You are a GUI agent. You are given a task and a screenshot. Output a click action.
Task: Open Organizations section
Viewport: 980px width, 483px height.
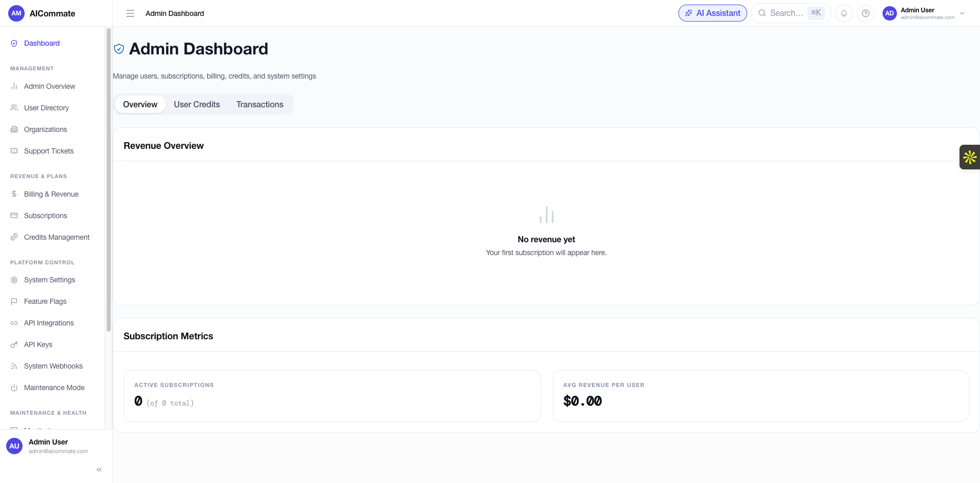52,129
